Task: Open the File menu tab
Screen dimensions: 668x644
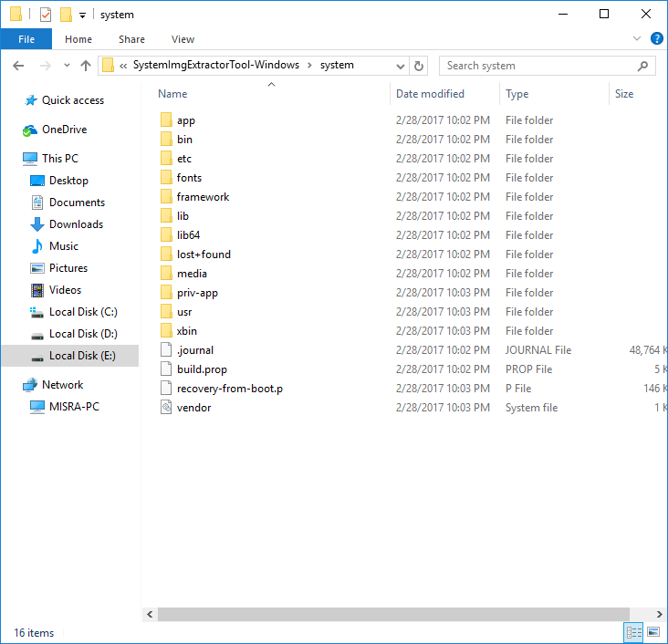Action: [26, 39]
